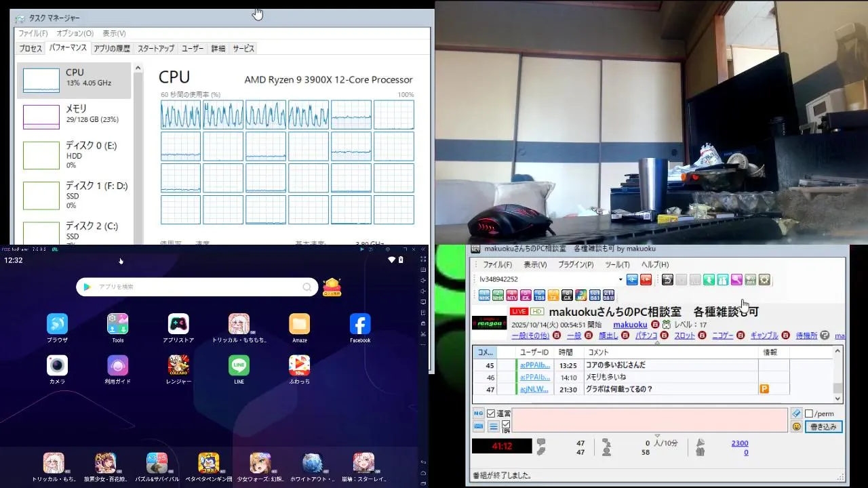Open ファイル(F) menu in Task Manager
This screenshot has height=488, width=868.
point(33,33)
